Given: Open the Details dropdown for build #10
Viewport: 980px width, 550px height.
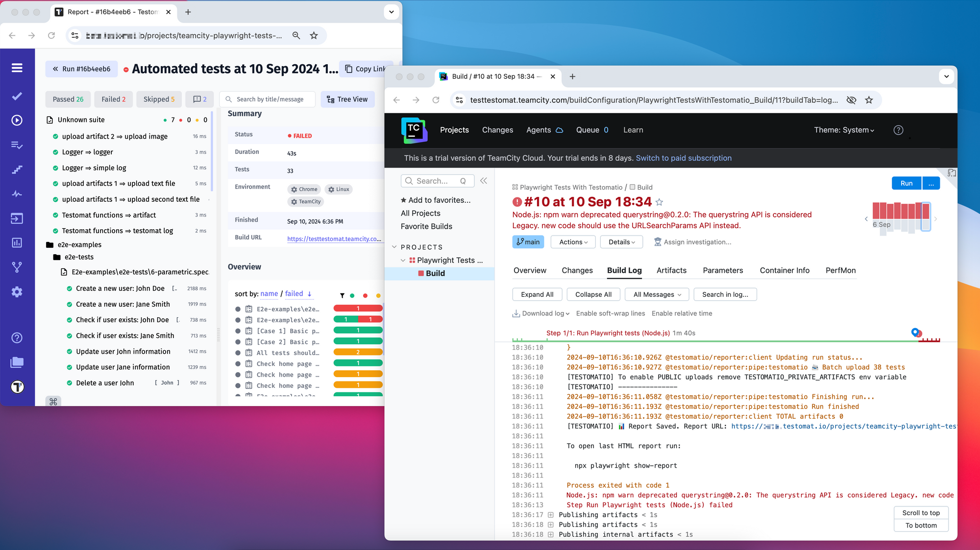Looking at the screenshot, I should pyautogui.click(x=622, y=242).
